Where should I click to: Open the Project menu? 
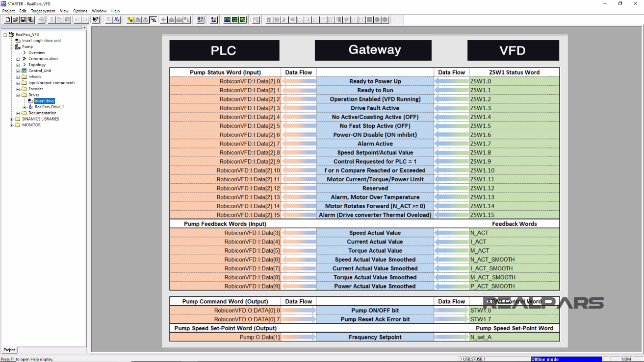[x=9, y=11]
